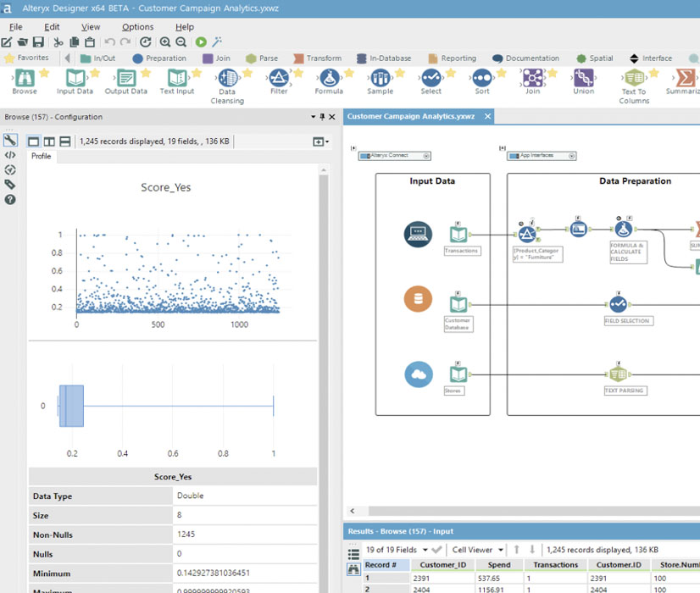
Task: Open the Edit menu
Action: [x=52, y=27]
